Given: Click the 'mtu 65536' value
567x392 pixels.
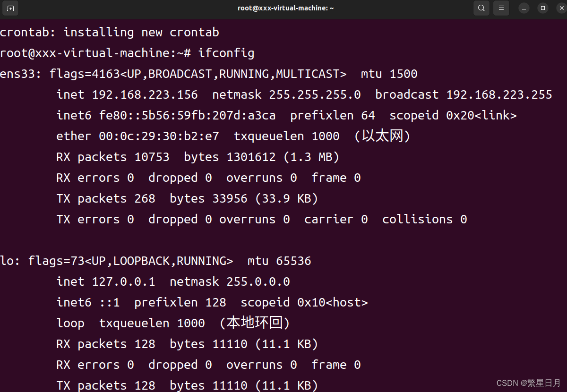Looking at the screenshot, I should coord(280,261).
